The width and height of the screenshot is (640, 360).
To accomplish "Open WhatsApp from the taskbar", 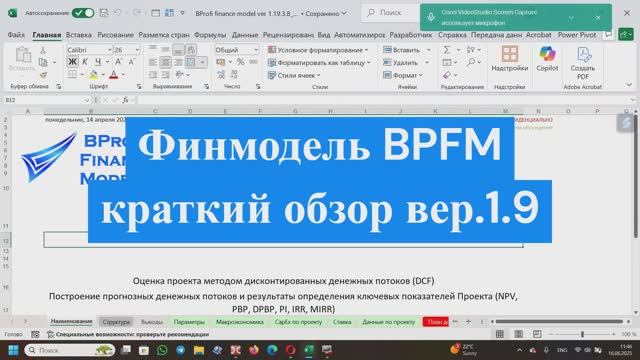I will pyautogui.click(x=162, y=350).
